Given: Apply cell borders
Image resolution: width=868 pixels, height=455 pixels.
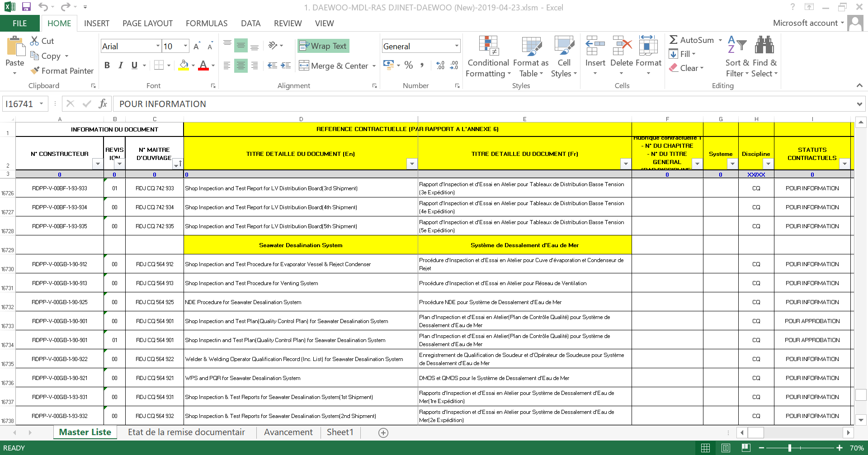Looking at the screenshot, I should pos(159,65).
